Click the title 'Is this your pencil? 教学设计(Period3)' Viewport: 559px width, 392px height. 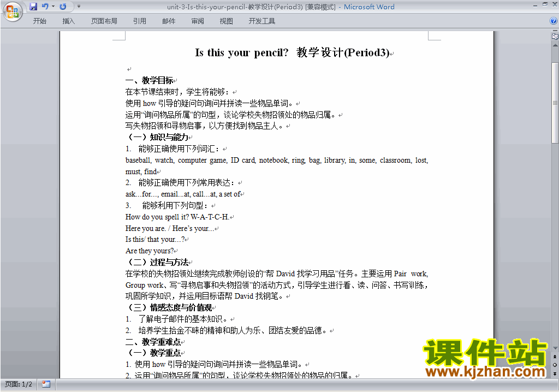coord(293,53)
